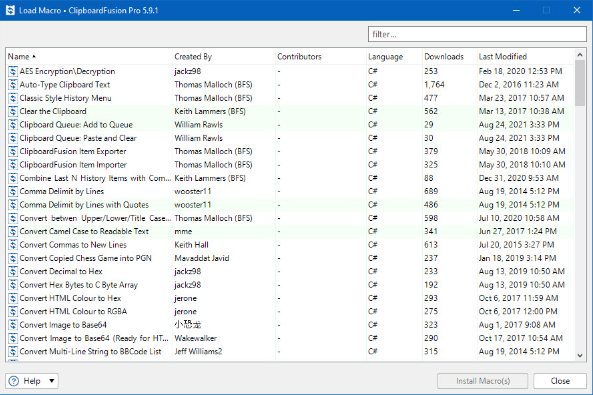Viewport: 593px width, 395px height.
Task: Select the Clear the Clipboard macro name
Action: (53, 111)
